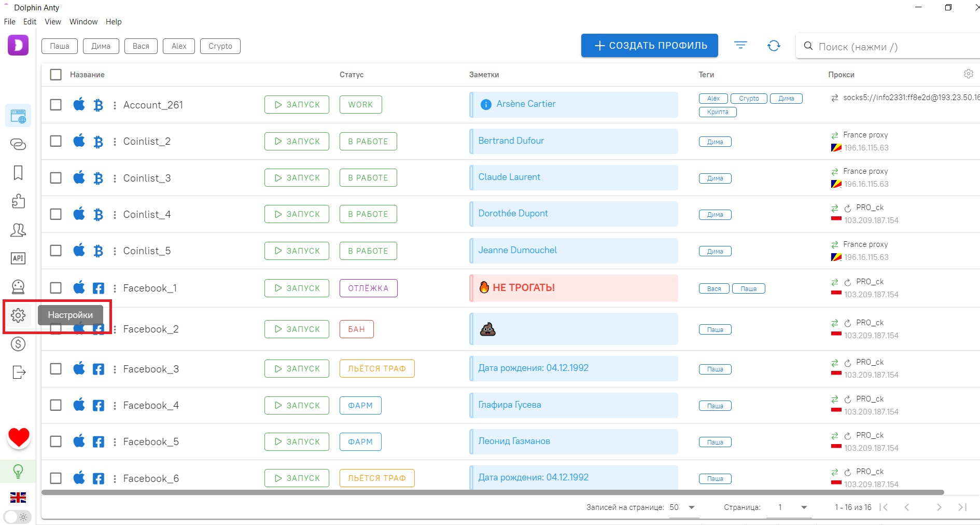Check the Account_261 profile checkbox
Image resolution: width=980 pixels, height=525 pixels.
click(55, 105)
